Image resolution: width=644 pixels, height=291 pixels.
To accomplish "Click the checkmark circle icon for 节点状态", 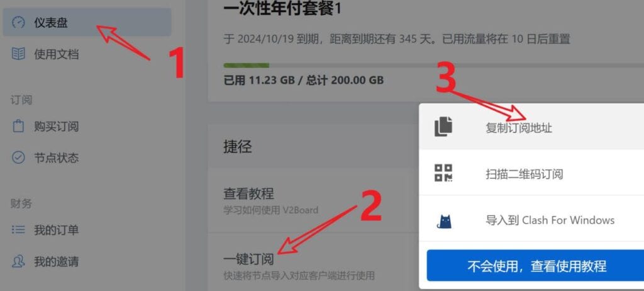I will [18, 157].
